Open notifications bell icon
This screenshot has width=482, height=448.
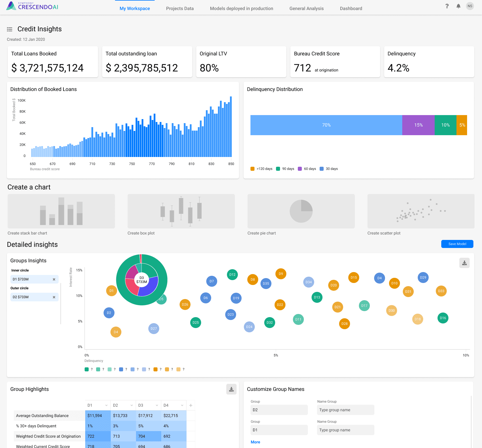click(458, 6)
